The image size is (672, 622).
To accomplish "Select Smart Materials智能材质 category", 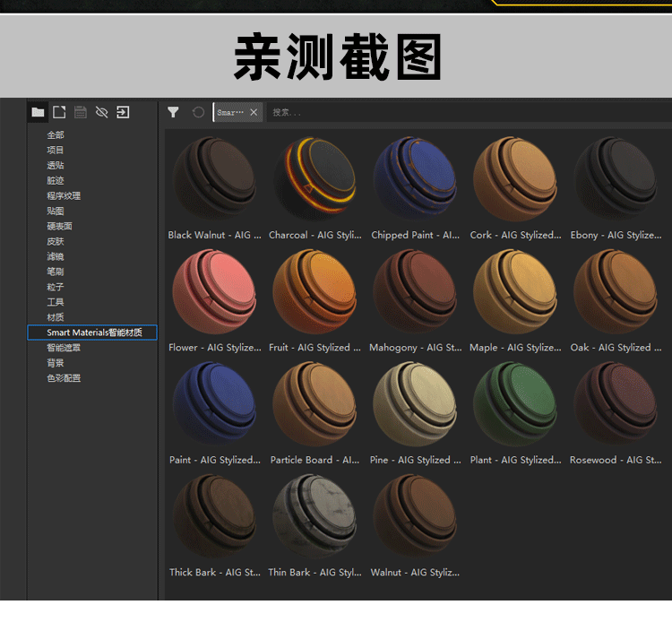I will [91, 333].
